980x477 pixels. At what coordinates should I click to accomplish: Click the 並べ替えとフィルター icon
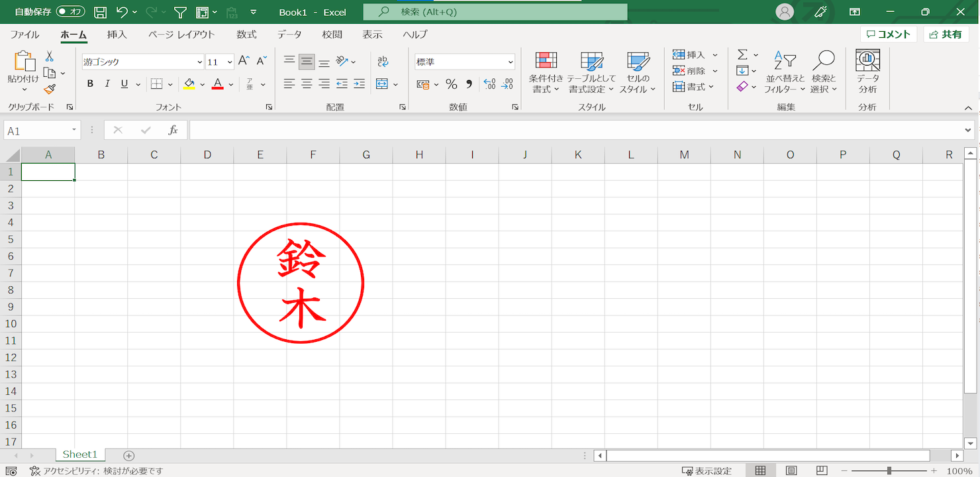pos(784,71)
